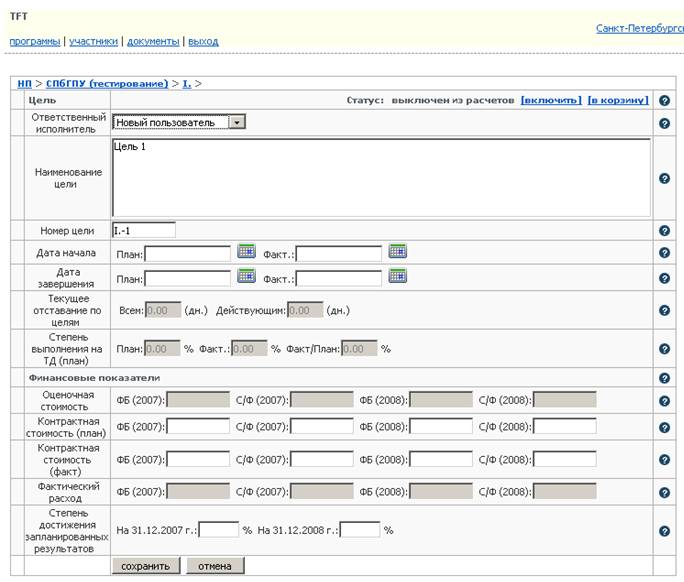684x582 pixels.
Task: Click the [включить] status link
Action: tap(551, 100)
